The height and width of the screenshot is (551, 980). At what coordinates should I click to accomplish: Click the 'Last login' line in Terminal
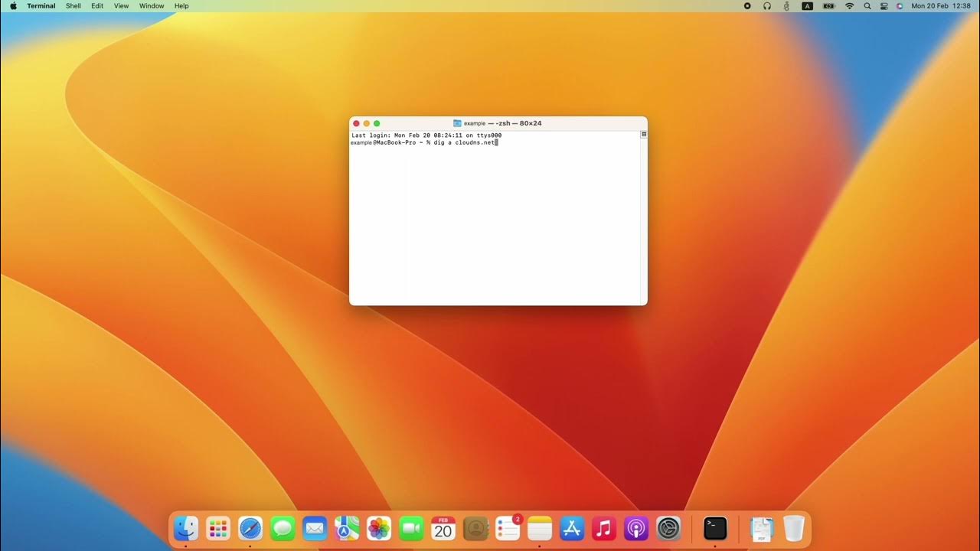coord(426,135)
